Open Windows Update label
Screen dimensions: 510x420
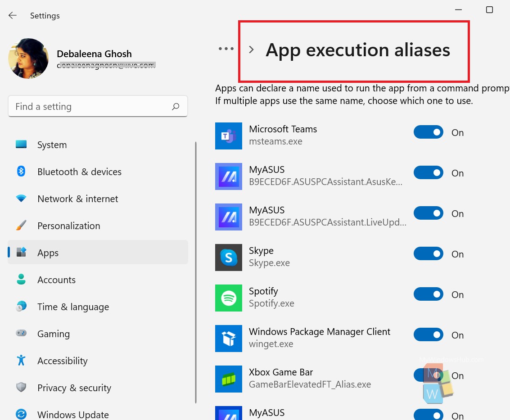click(73, 415)
